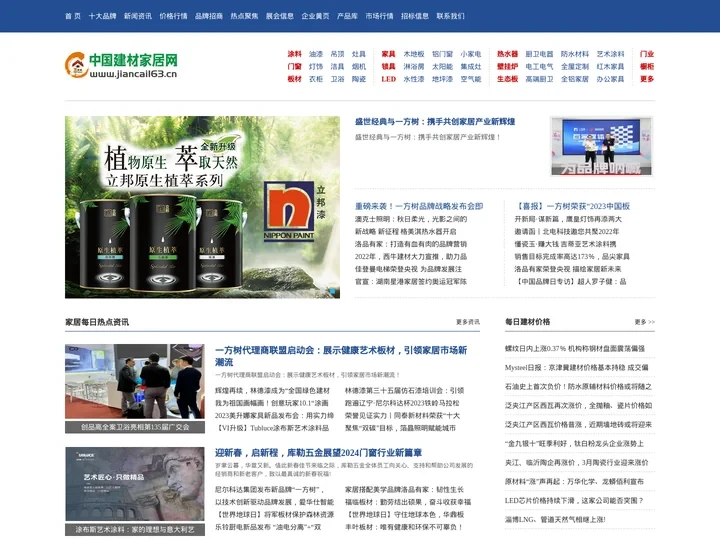The width and height of the screenshot is (720, 540).
Task: Open the 为品牌呐喊 news thumbnail
Action: point(602,146)
